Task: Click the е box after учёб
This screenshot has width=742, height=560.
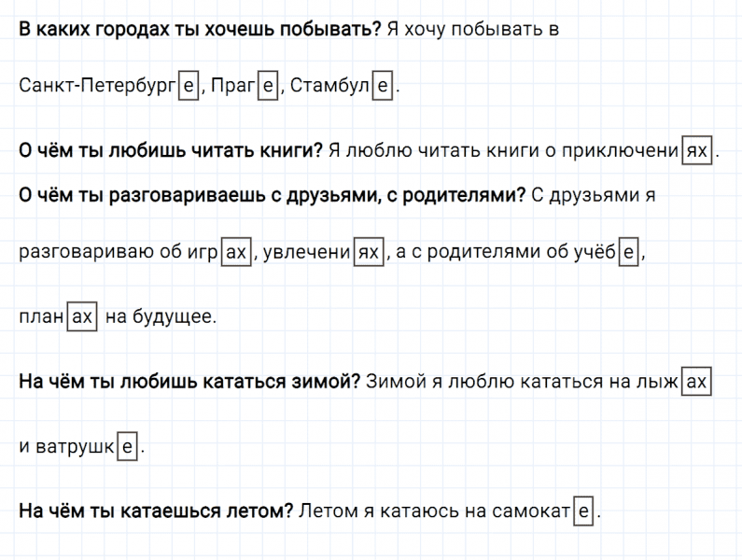Action: point(629,252)
